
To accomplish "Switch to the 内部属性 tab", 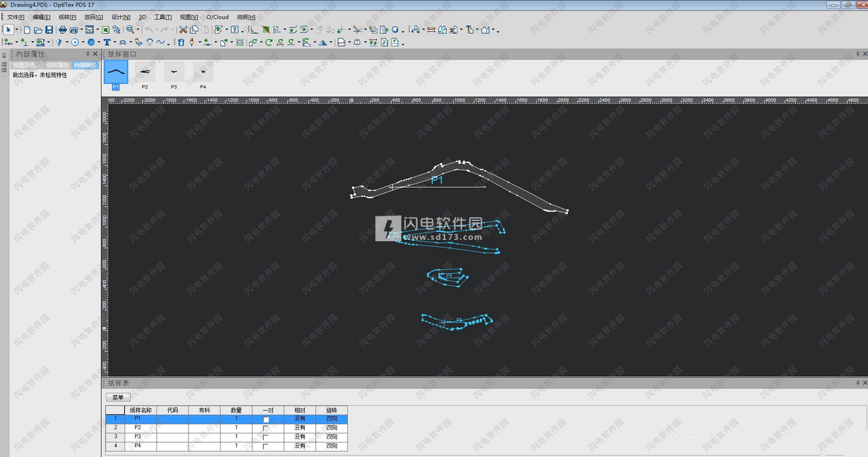I will tap(85, 65).
